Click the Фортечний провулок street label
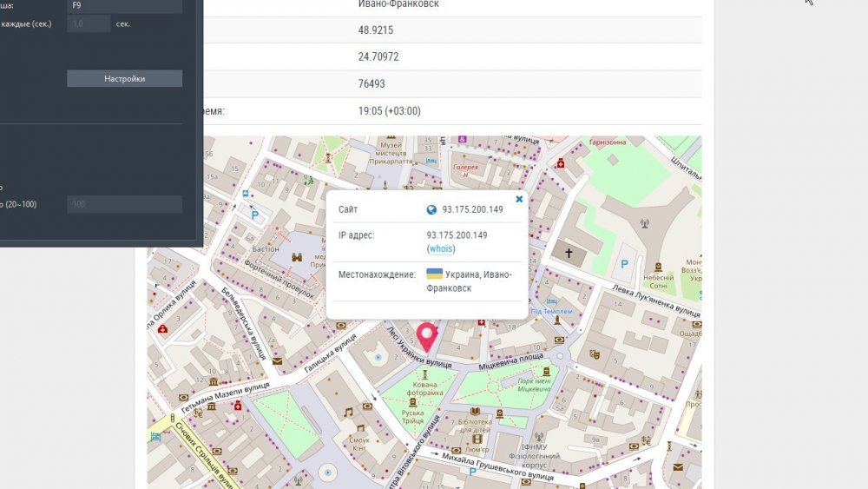The image size is (868, 489). click(x=279, y=280)
